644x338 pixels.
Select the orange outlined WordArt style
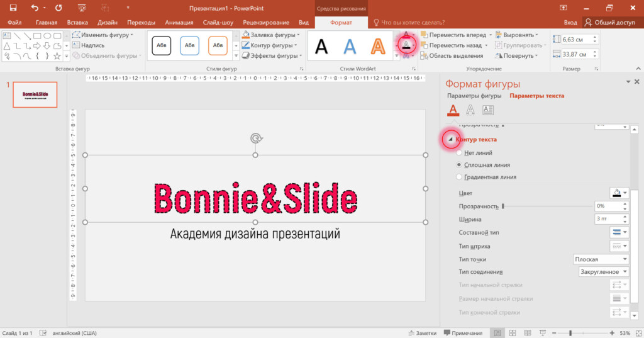(378, 46)
